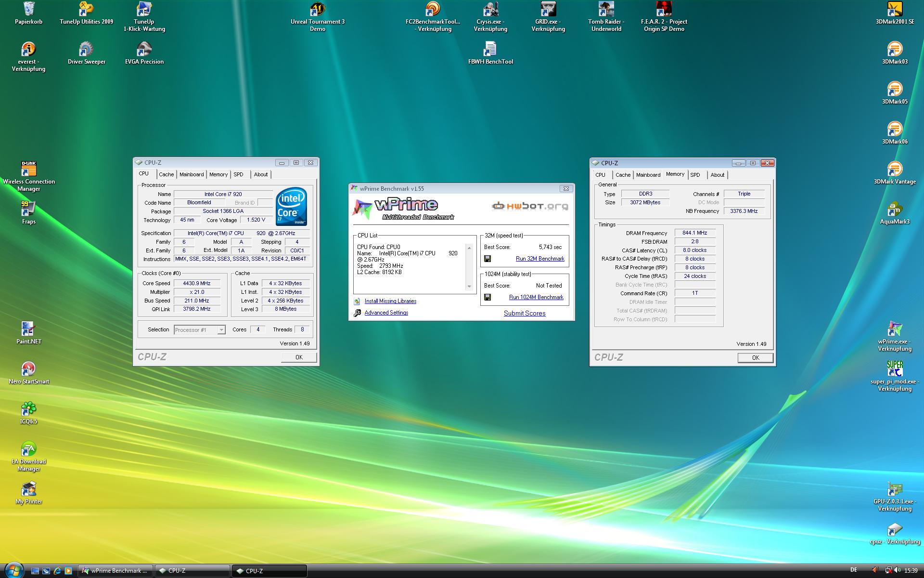924x578 pixels.
Task: Launch Tomb Raider Underworld icon
Action: click(x=606, y=16)
